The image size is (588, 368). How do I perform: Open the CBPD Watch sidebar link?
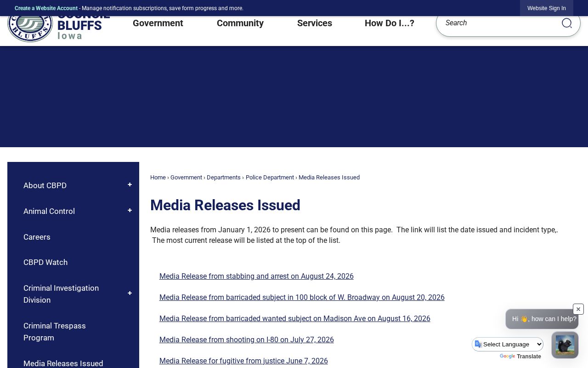pyautogui.click(x=45, y=262)
